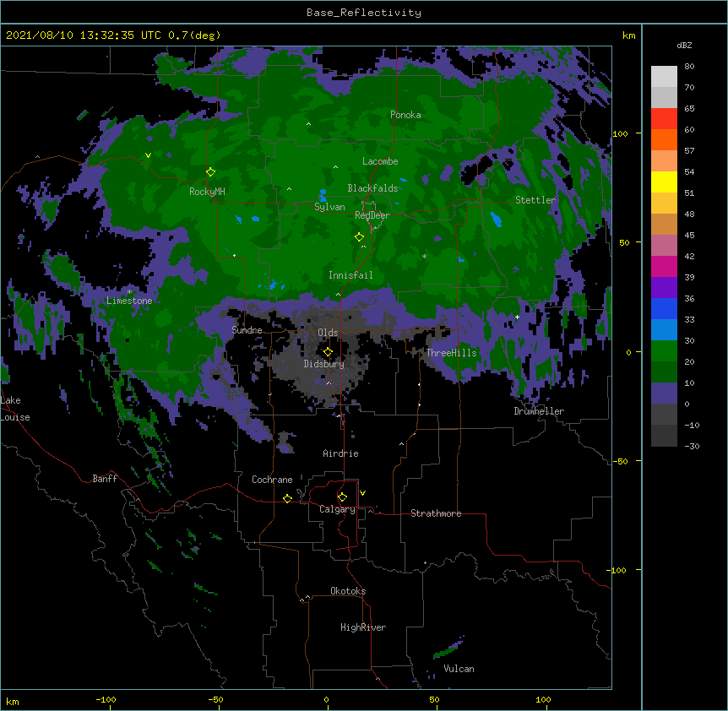The height and width of the screenshot is (711, 728).
Task: Click the Calgary city label
Action: click(337, 509)
